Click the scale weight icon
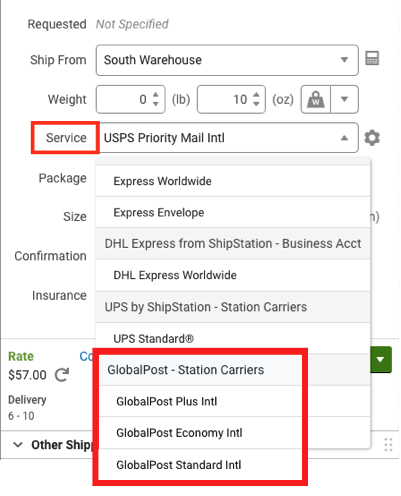The width and height of the screenshot is (401, 496). (x=316, y=99)
